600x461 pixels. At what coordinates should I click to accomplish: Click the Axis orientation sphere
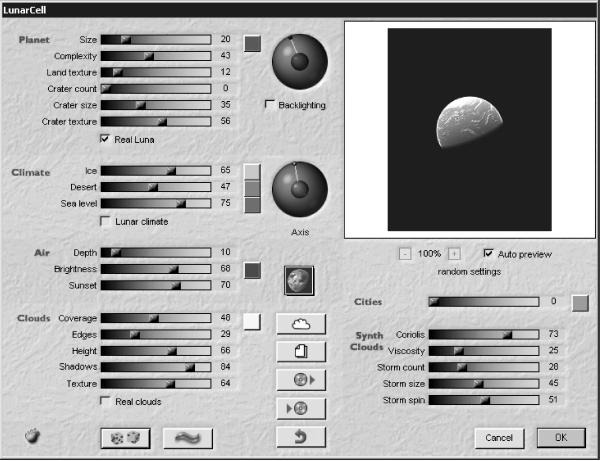pyautogui.click(x=300, y=189)
